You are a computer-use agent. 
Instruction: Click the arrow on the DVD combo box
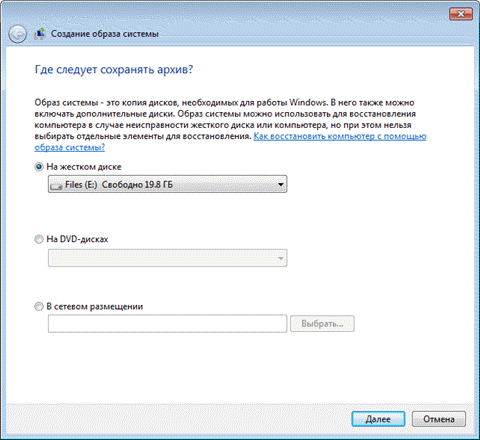point(281,258)
